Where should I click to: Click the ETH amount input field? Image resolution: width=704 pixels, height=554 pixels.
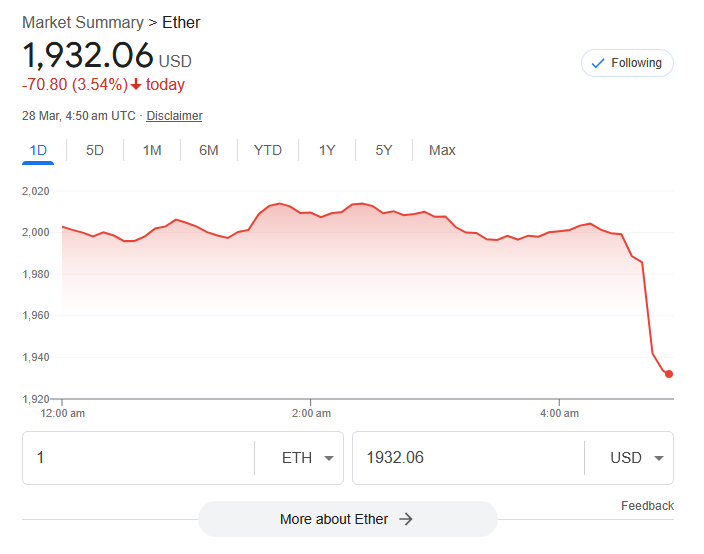click(x=140, y=458)
